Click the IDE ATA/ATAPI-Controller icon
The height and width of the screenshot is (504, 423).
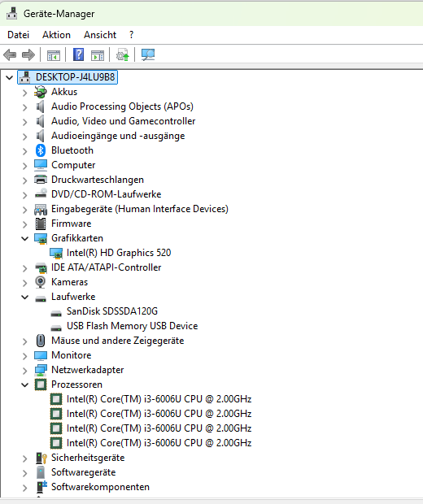[x=41, y=267]
